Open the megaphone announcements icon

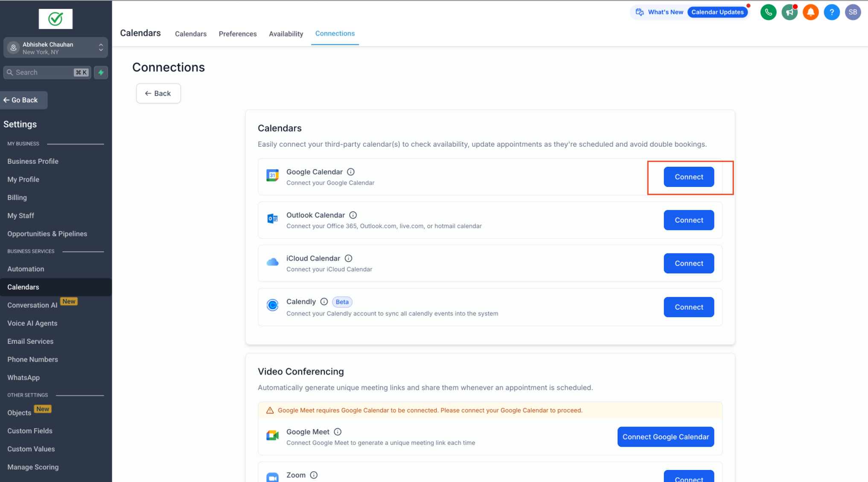click(x=789, y=12)
